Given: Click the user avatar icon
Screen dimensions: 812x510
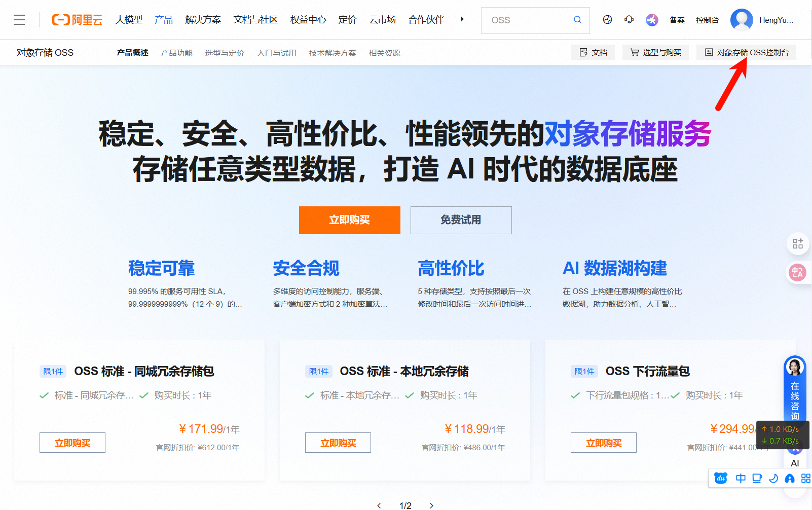Looking at the screenshot, I should point(742,20).
